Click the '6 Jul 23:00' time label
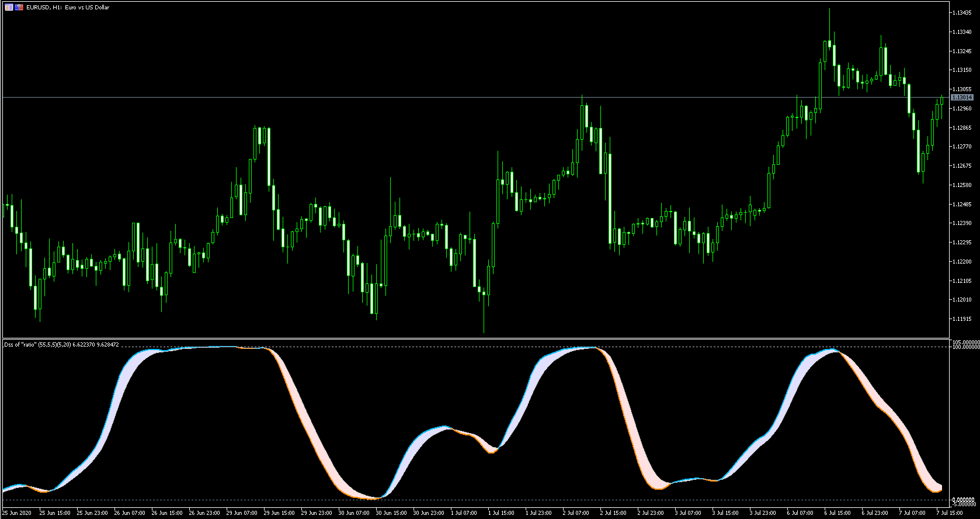This screenshot has width=980, height=519. 875,513
